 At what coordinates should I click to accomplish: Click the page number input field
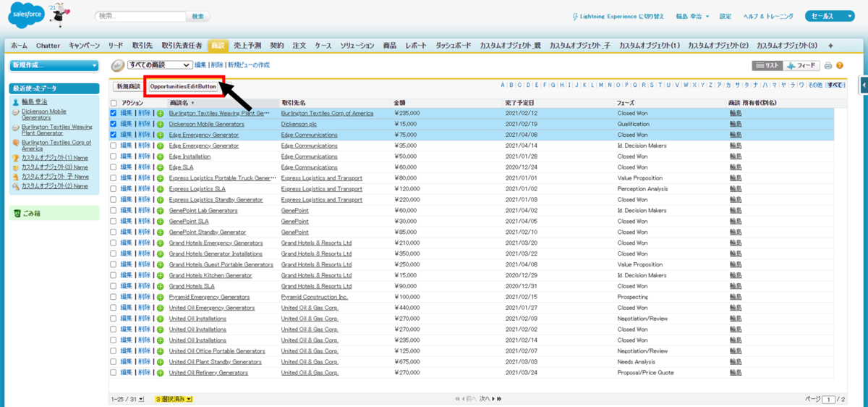coord(829,399)
